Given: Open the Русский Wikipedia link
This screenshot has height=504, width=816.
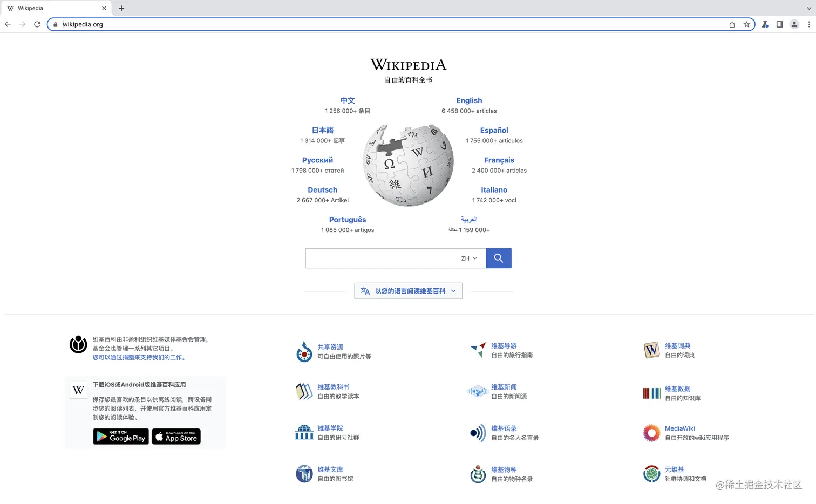Looking at the screenshot, I should pyautogui.click(x=317, y=160).
